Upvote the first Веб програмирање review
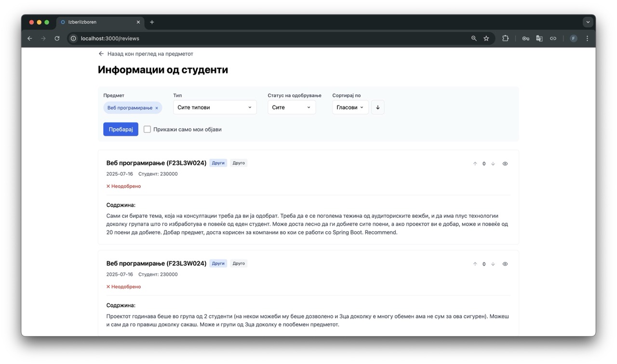The image size is (617, 364). pyautogui.click(x=475, y=164)
